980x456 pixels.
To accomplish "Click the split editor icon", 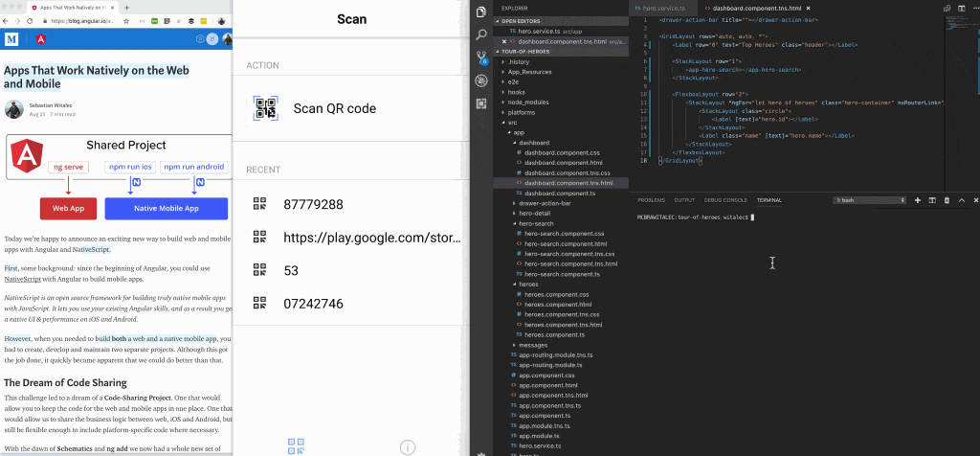I will coord(964,8).
